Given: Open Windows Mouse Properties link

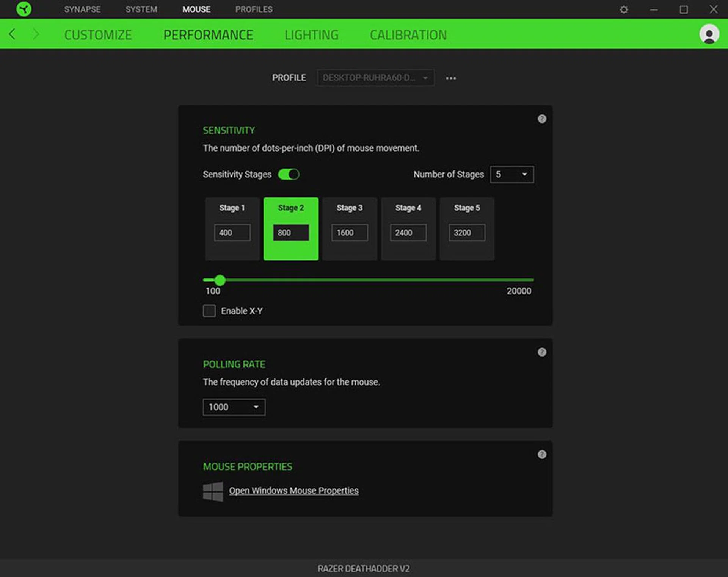Looking at the screenshot, I should pos(293,491).
